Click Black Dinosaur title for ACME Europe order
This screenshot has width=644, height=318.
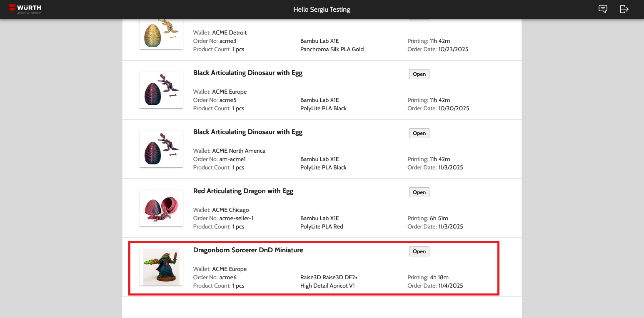click(248, 73)
